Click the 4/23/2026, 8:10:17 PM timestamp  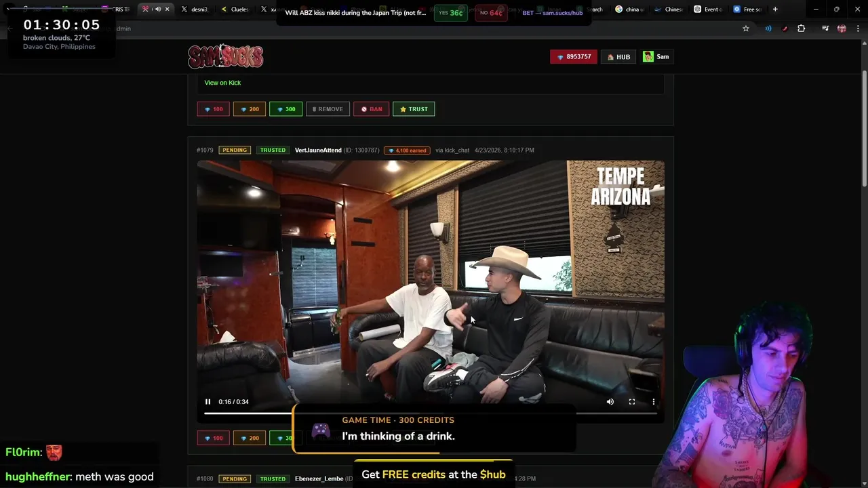(505, 150)
